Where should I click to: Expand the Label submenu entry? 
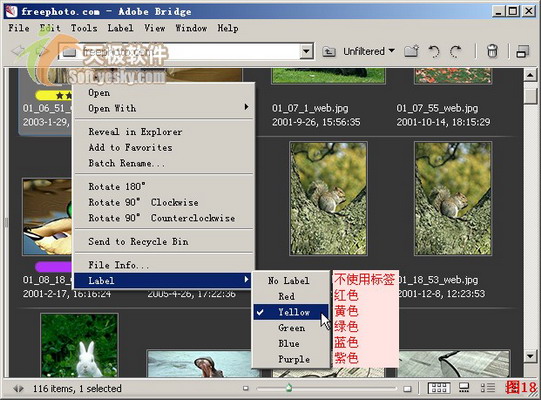click(x=164, y=281)
